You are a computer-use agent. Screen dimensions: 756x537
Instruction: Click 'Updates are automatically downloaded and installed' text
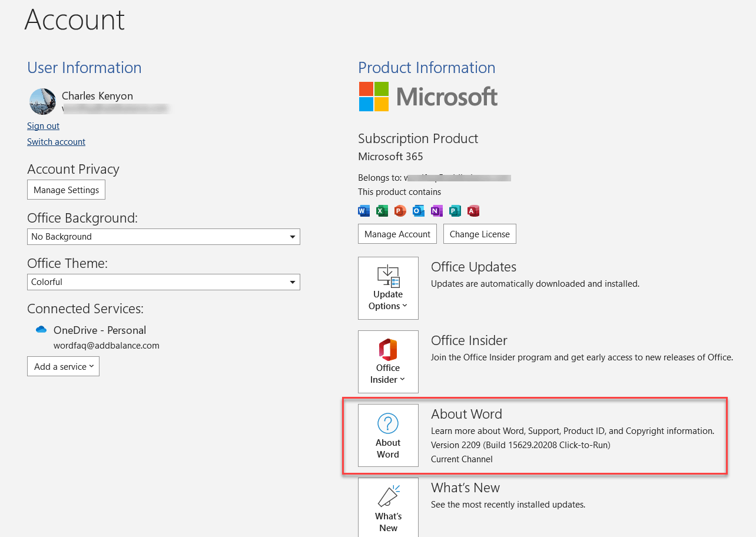coord(535,284)
